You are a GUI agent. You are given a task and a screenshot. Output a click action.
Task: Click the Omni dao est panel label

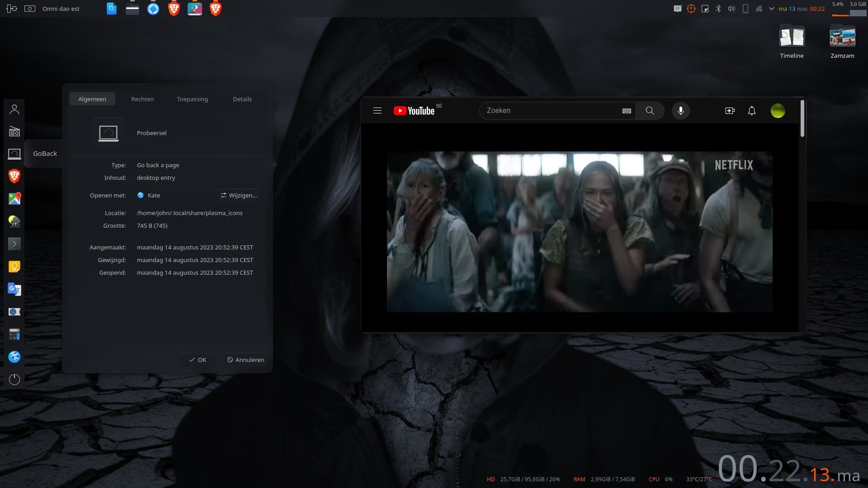61,9
